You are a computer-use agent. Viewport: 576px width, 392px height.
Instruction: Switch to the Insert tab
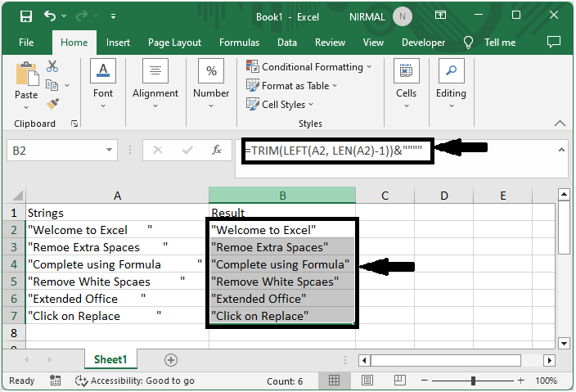118,43
